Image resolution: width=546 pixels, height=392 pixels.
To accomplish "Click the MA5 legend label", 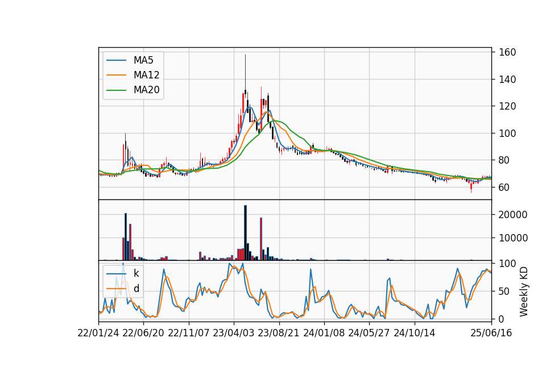I will tap(143, 60).
